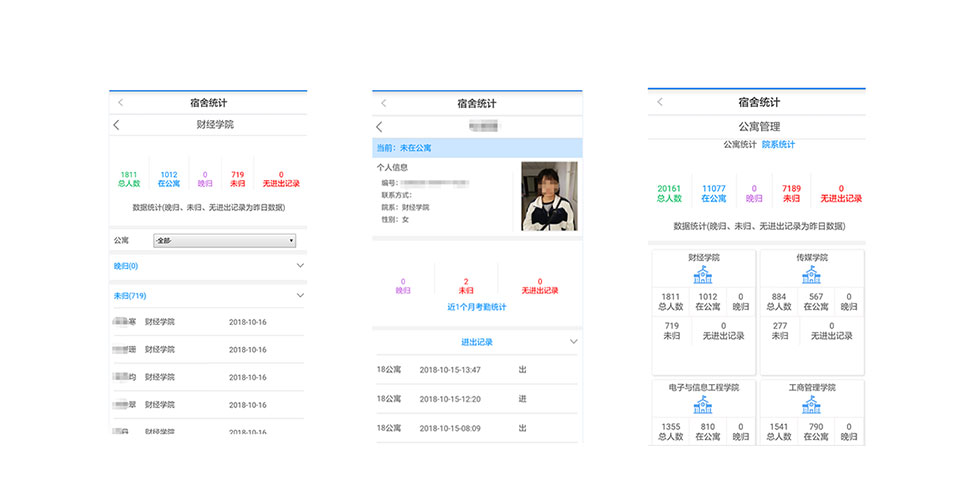Screen dimensions: 960x501
Task: Click the 传媒学院 building icon
Action: (x=811, y=274)
